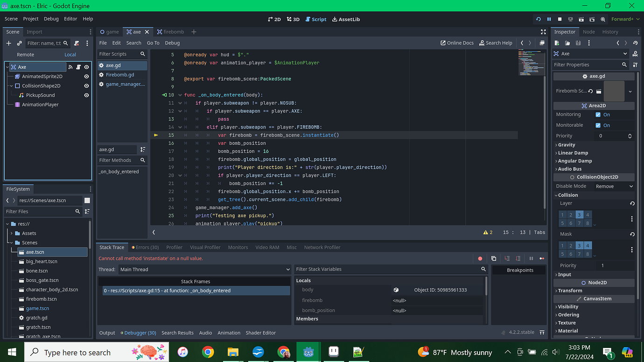The image size is (644, 362).
Task: Open Online Docs from the script editor
Action: click(456, 42)
